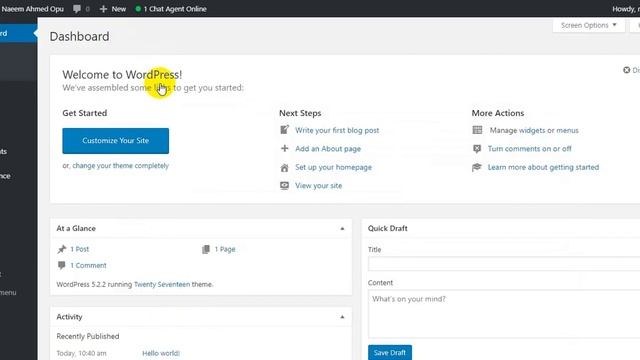Open the 1 Post link
This screenshot has width=640, height=360.
click(79, 249)
